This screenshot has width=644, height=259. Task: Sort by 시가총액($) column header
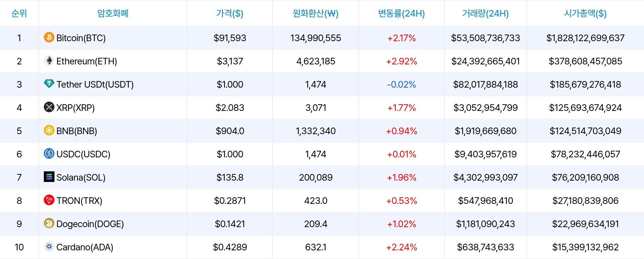pyautogui.click(x=585, y=13)
